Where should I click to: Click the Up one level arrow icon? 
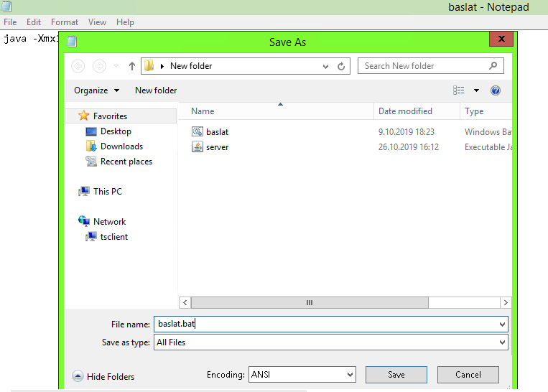tap(132, 66)
